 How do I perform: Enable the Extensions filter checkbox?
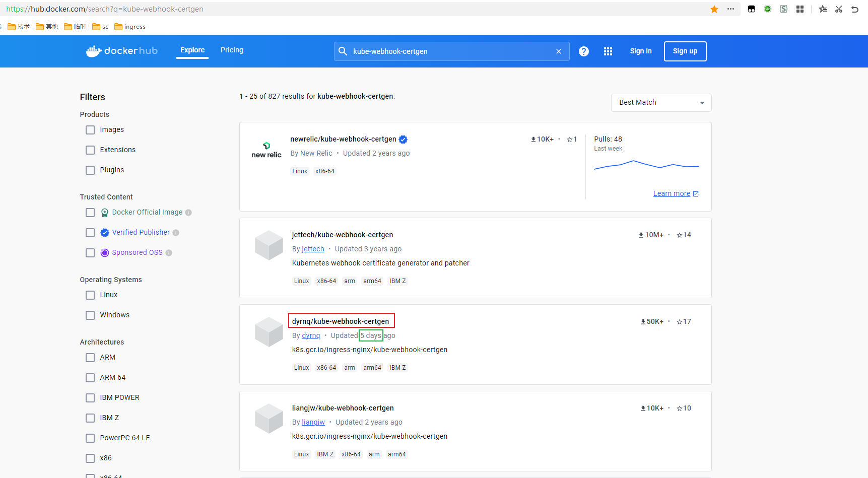(x=90, y=150)
